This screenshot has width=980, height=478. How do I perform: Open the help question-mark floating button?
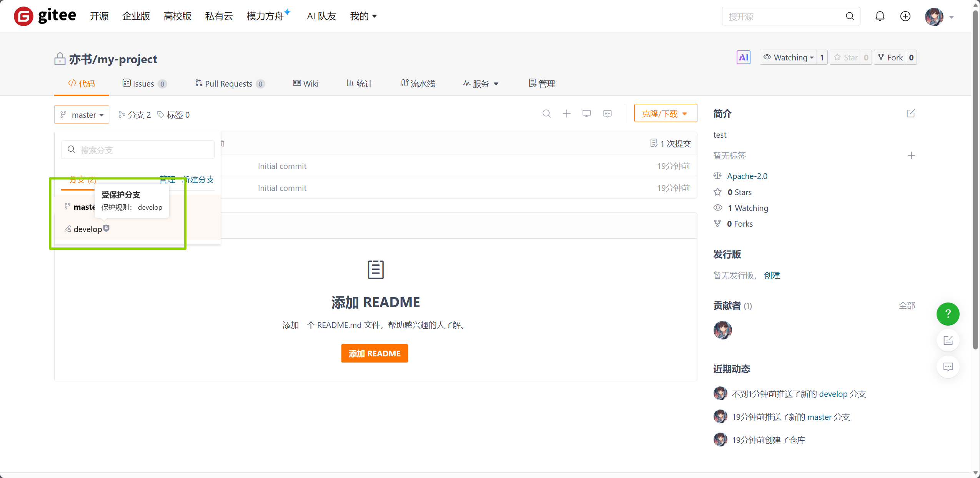coord(947,314)
